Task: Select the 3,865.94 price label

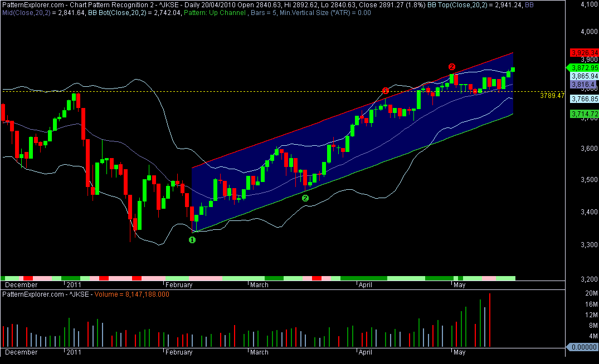Action: pyautogui.click(x=585, y=76)
